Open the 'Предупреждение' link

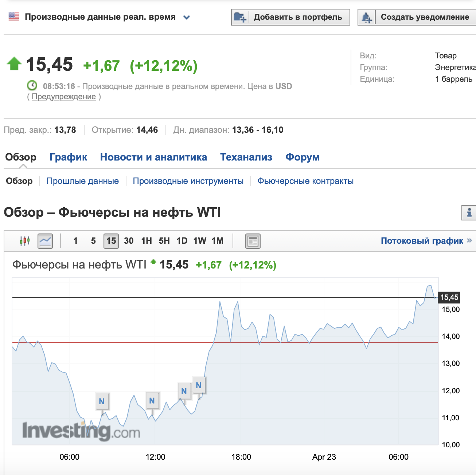point(64,97)
